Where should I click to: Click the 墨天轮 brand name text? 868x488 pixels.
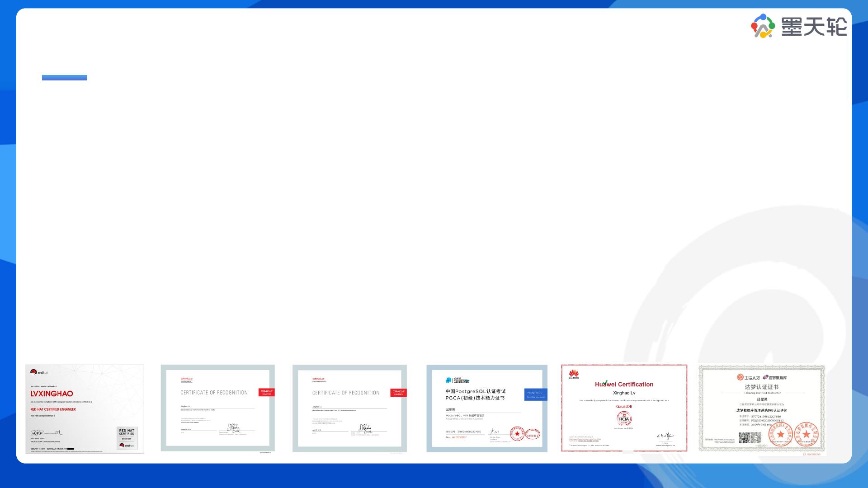coord(814,27)
